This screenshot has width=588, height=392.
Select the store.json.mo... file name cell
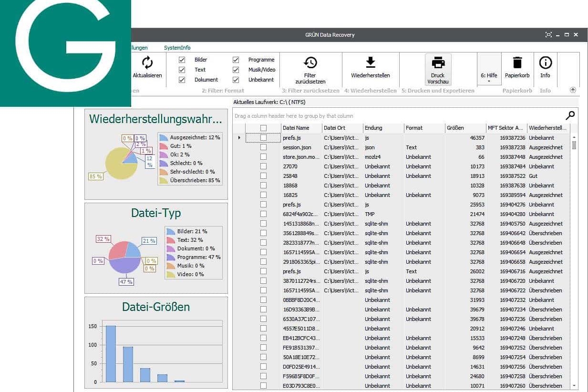click(x=301, y=157)
